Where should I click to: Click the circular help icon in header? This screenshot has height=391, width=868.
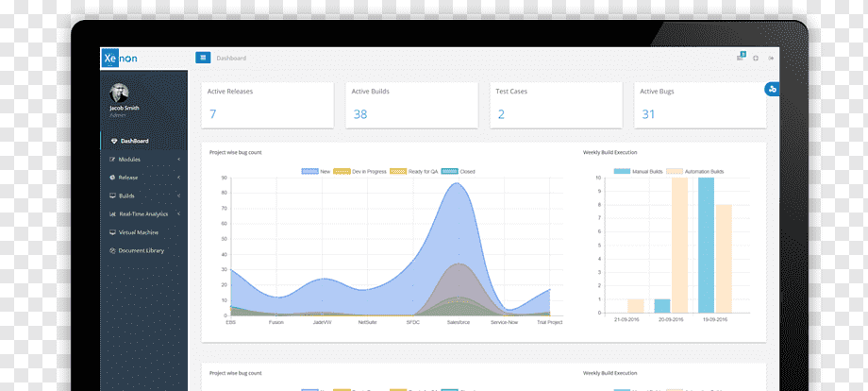(x=756, y=59)
